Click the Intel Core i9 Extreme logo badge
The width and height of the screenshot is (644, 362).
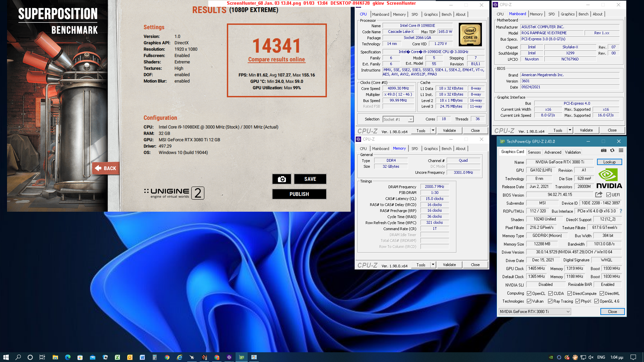point(470,35)
